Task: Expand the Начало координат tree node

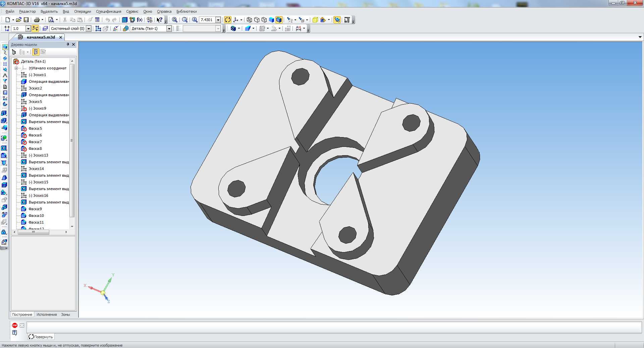Action: pos(16,68)
